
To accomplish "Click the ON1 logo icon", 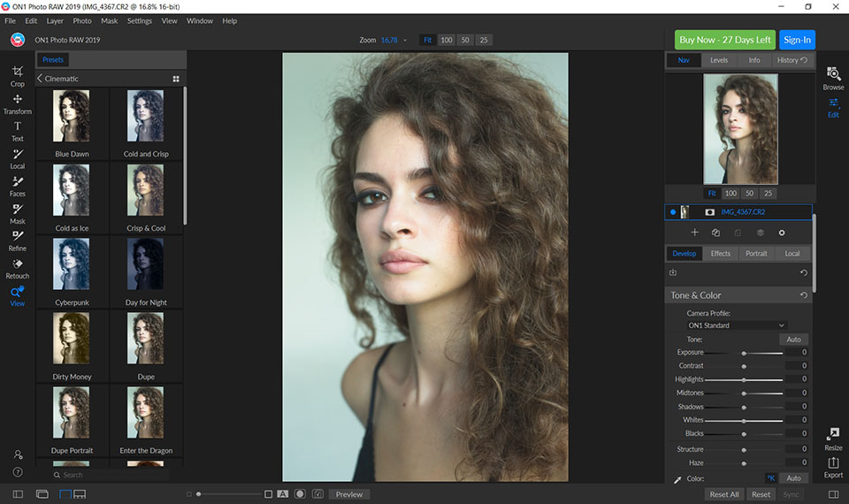I will [x=18, y=40].
